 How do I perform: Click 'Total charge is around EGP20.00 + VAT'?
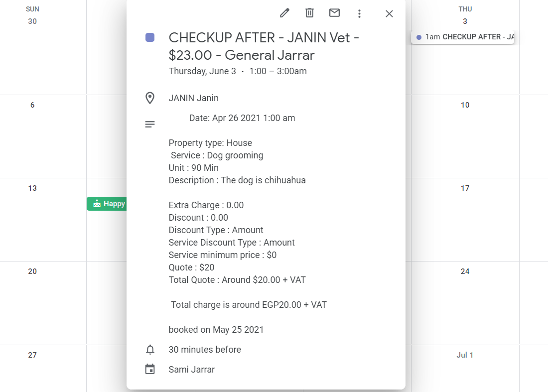point(249,305)
